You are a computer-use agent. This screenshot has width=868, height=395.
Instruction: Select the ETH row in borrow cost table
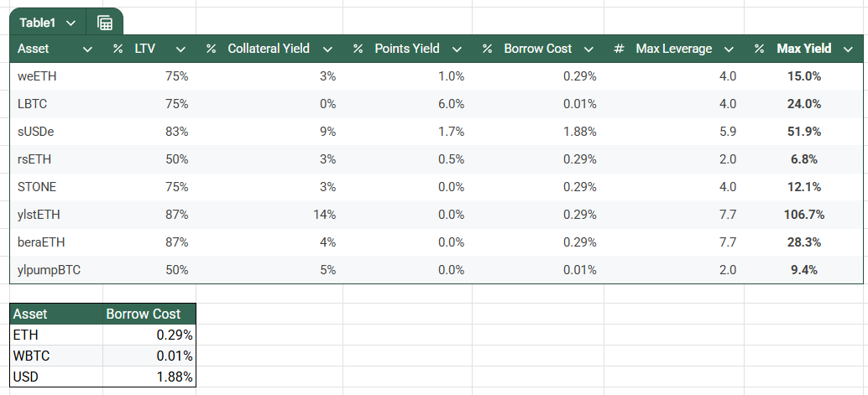click(102, 335)
